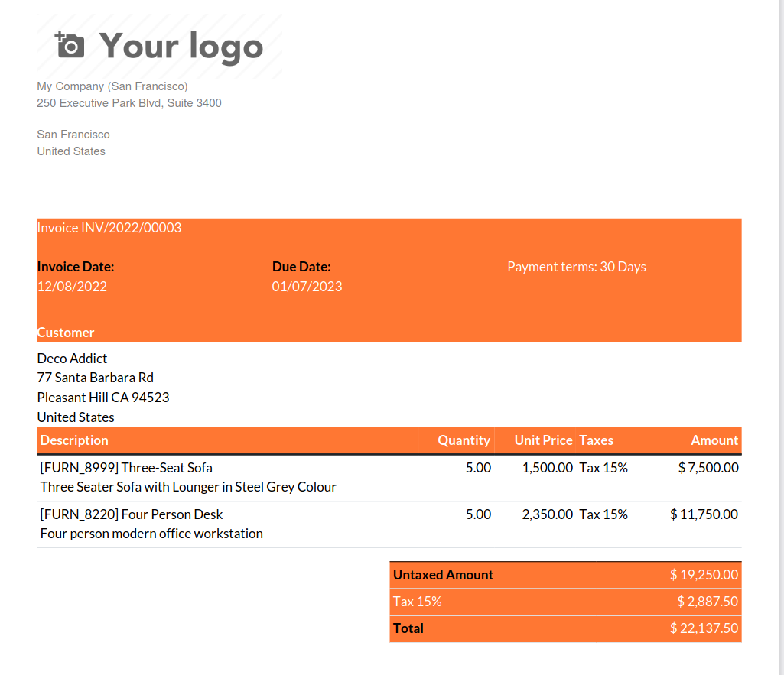This screenshot has height=675, width=784.
Task: Click the Untaxed Amount label
Action: point(443,575)
